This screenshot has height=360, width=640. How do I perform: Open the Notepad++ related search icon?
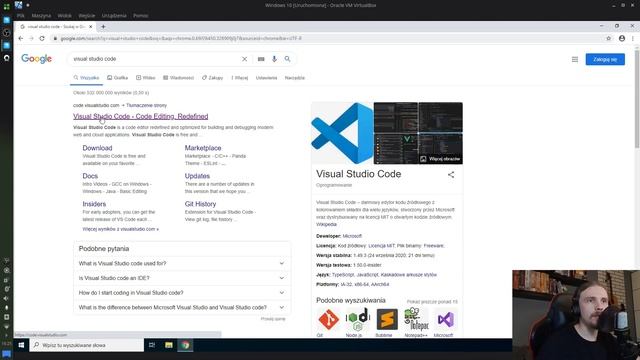pos(416,319)
